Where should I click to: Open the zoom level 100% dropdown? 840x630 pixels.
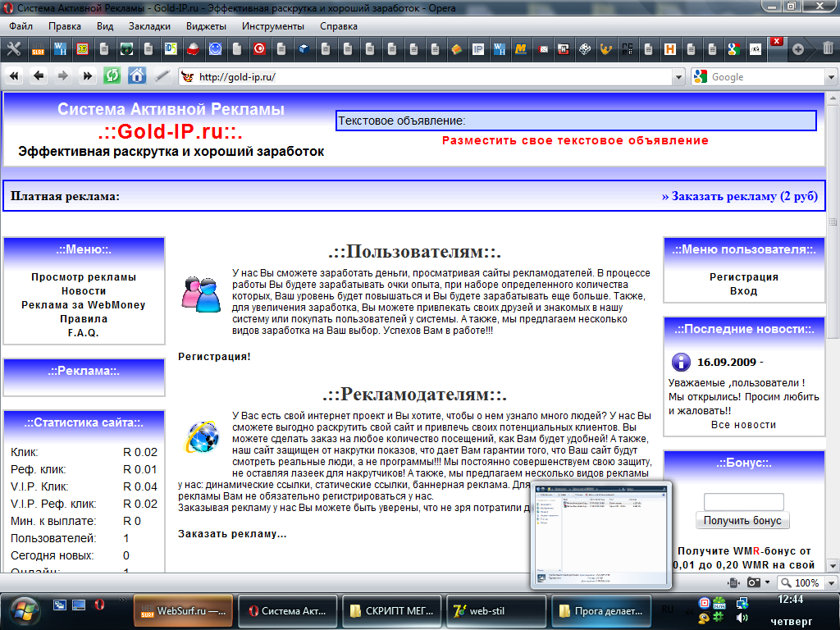pos(832,583)
